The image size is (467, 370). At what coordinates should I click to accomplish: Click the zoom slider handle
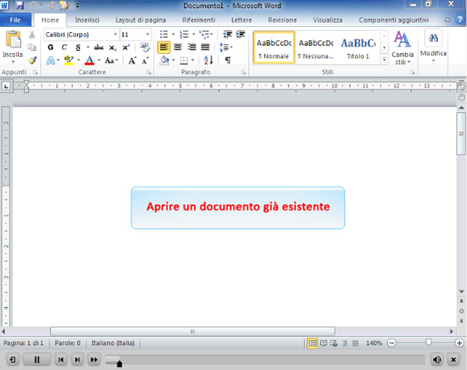tap(429, 342)
